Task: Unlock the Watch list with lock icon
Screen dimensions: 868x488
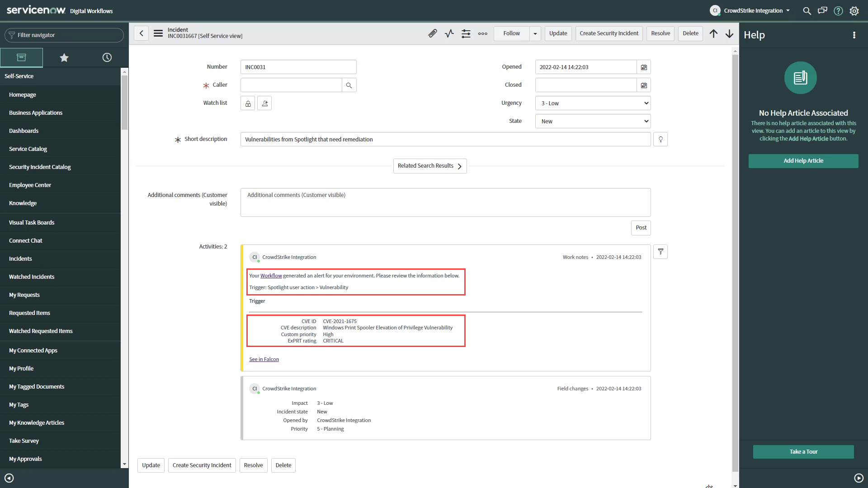Action: click(248, 103)
